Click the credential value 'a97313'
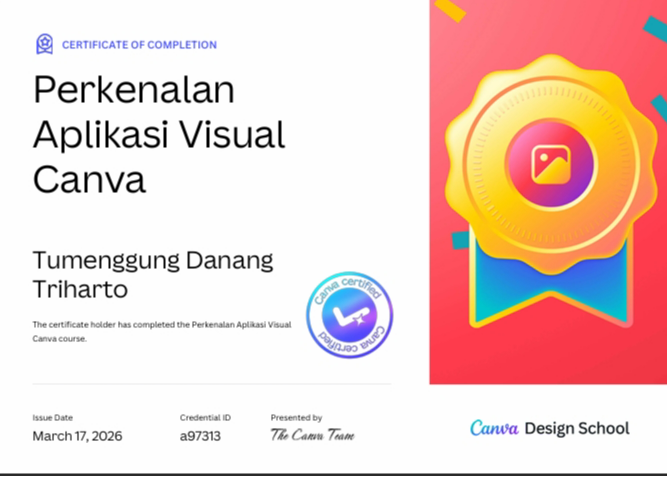Screen dimensions: 667x477 click(200, 436)
